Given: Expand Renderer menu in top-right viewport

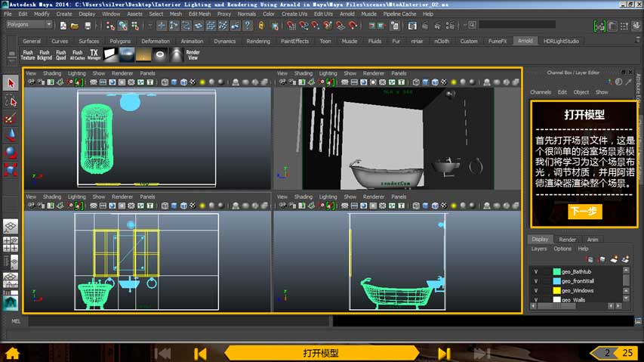Looking at the screenshot, I should point(374,73).
